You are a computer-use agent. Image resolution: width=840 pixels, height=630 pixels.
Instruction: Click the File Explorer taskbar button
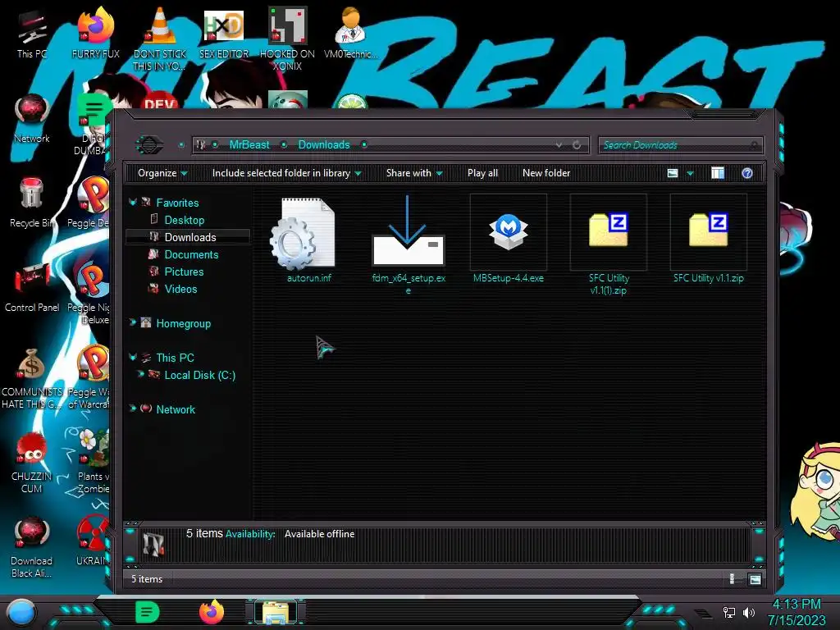point(276,612)
